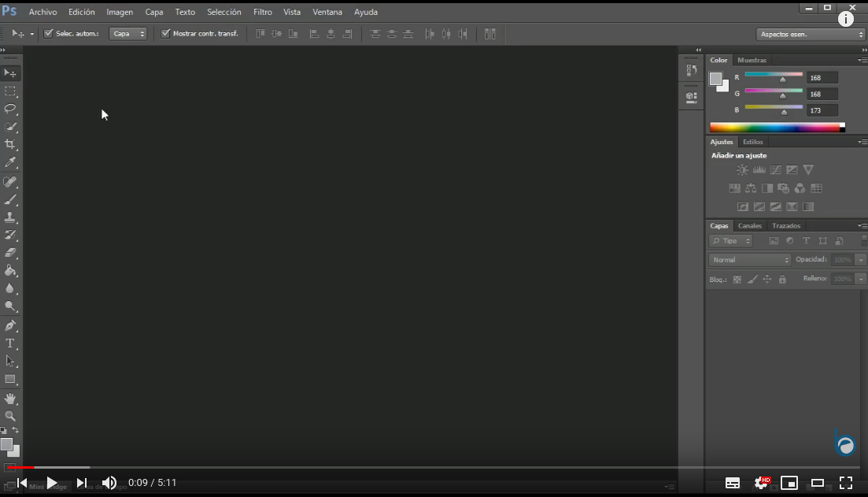The width and height of the screenshot is (868, 497).
Task: Open the Normal blending mode dropdown
Action: pyautogui.click(x=750, y=260)
